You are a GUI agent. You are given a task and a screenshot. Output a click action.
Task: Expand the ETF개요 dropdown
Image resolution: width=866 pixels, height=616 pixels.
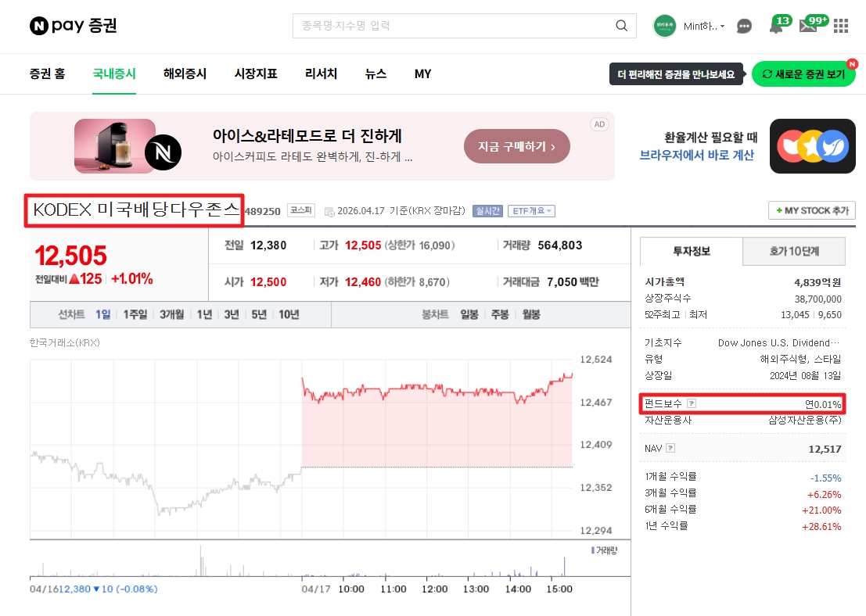[532, 210]
